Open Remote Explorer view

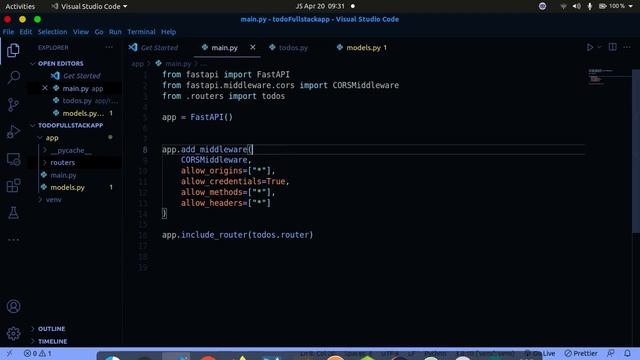click(13, 159)
